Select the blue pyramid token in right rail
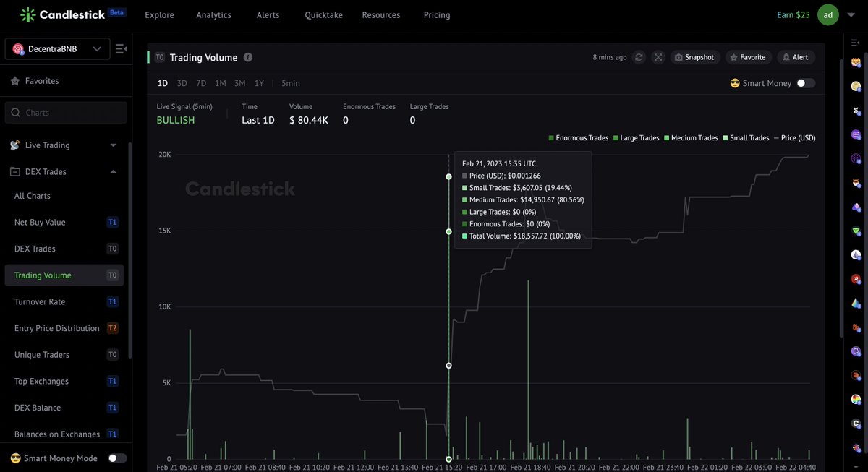 point(856,302)
